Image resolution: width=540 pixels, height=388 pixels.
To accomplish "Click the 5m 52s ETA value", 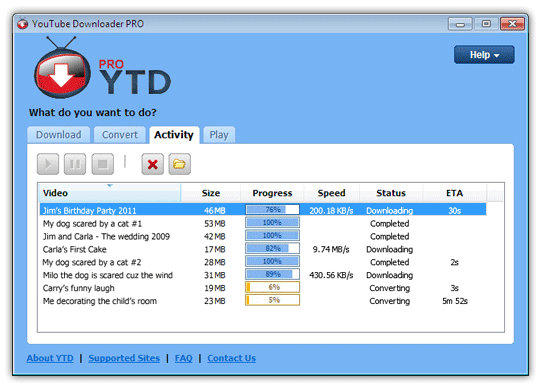I will pos(455,301).
